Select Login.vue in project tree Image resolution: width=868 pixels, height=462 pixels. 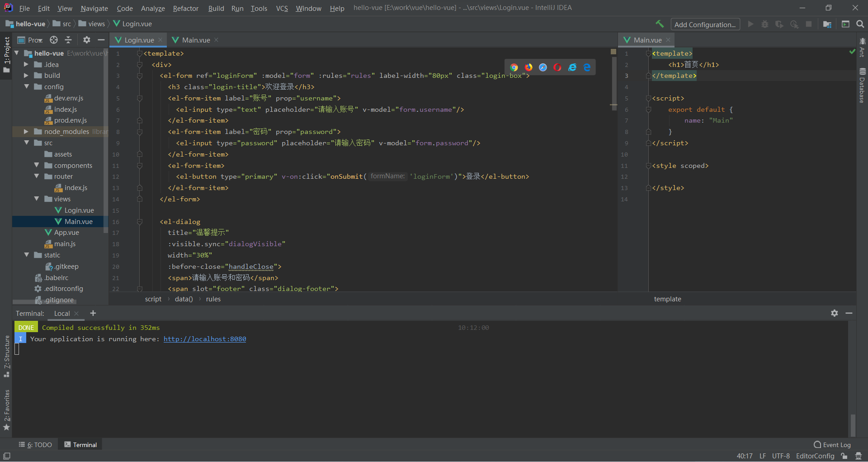79,210
